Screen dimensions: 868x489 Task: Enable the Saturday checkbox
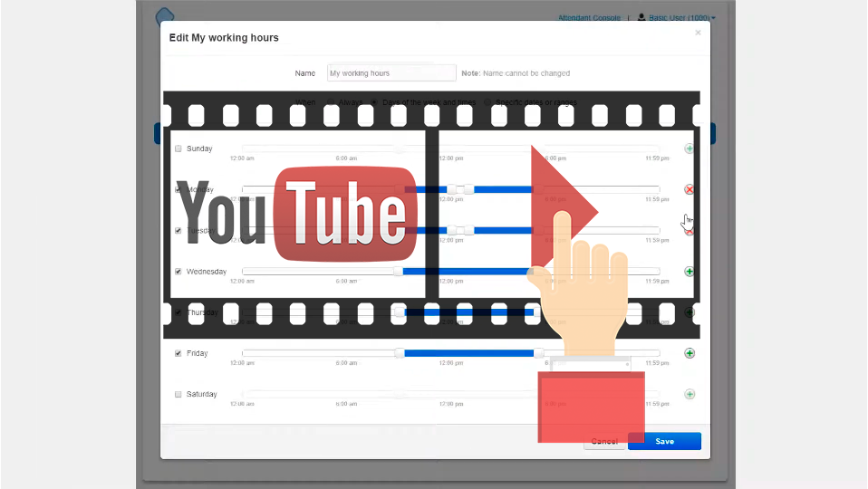[x=178, y=395]
